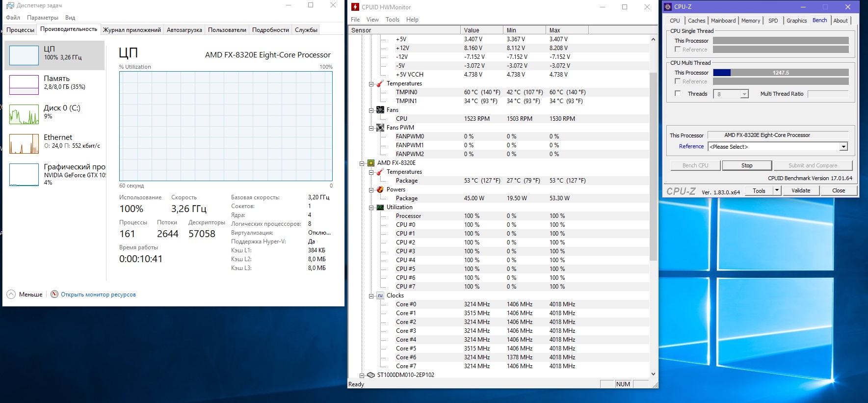The height and width of the screenshot is (403, 868).
Task: Open the Threads count dropdown in CPU-Z
Action: click(x=744, y=94)
